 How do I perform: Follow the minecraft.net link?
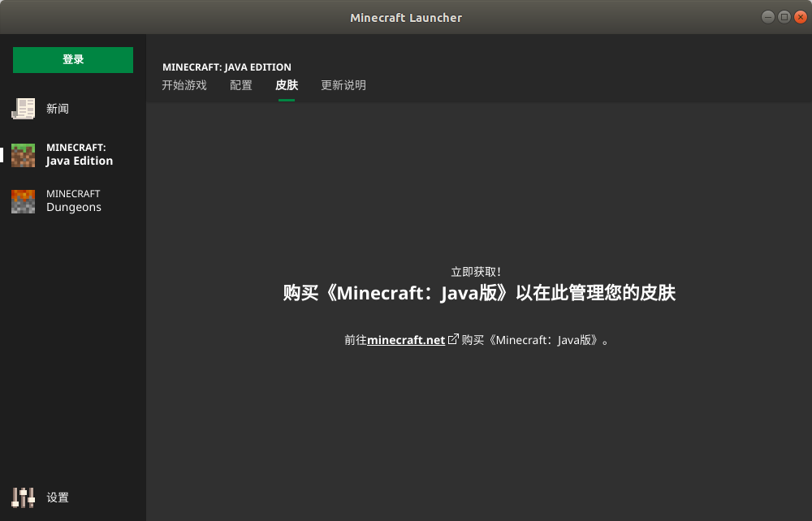[x=406, y=340]
